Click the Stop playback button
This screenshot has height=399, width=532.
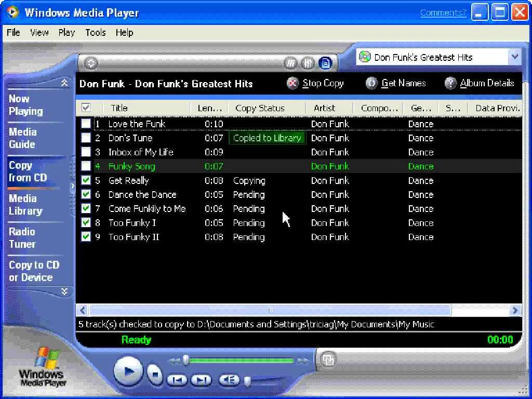click(155, 374)
